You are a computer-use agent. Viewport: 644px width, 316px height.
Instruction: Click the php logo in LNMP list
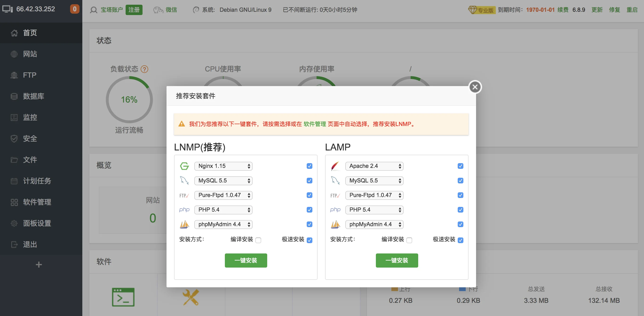click(184, 209)
